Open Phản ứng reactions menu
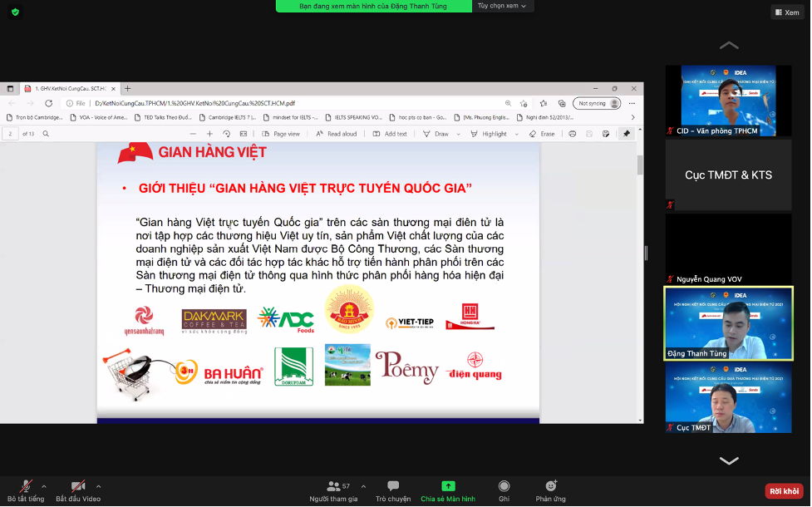Screen dimensions: 812x507 click(550, 491)
